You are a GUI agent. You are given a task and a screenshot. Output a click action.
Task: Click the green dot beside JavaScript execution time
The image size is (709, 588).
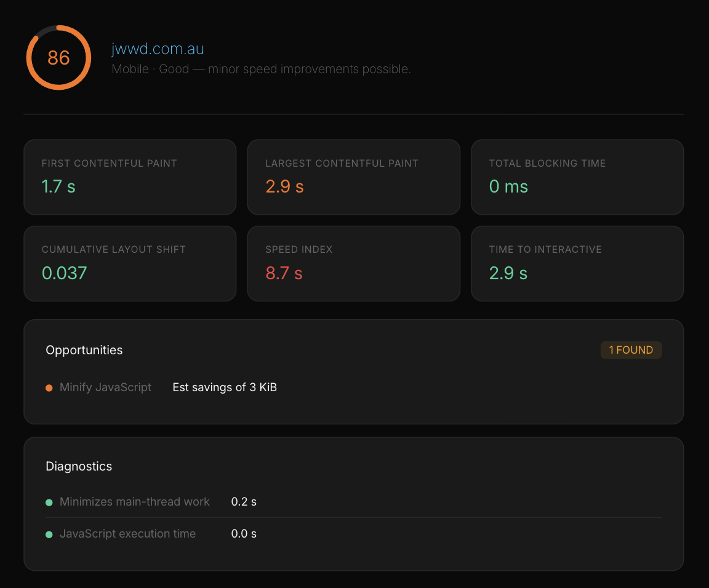49,534
